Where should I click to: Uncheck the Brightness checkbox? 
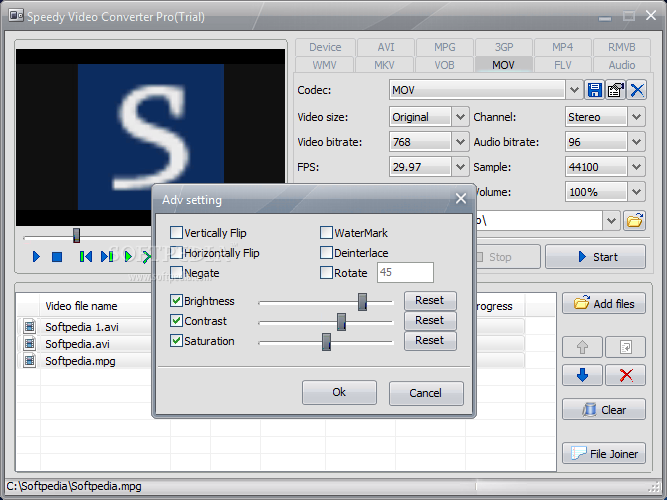[176, 301]
